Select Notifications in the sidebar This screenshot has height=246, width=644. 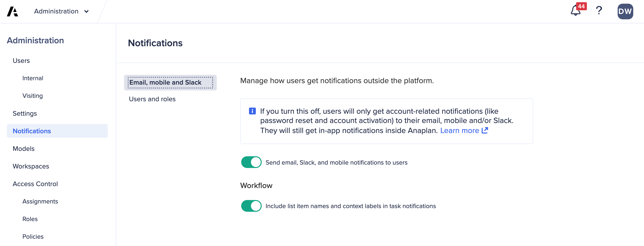pos(32,131)
